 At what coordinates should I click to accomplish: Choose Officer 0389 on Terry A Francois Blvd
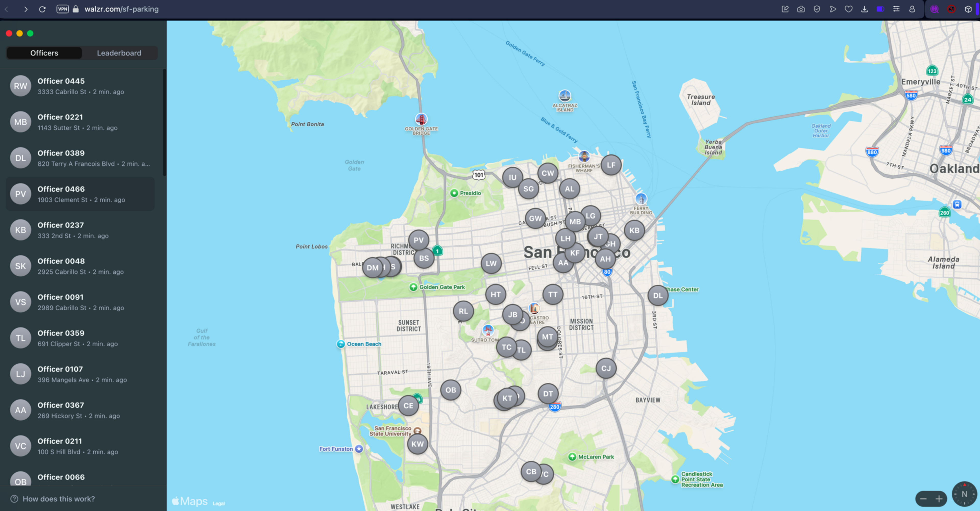tap(81, 158)
